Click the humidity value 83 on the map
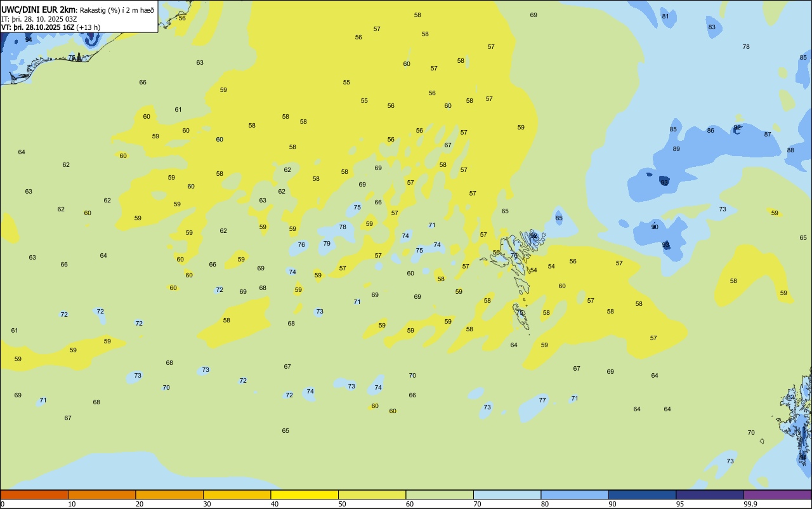812x509 pixels. pyautogui.click(x=712, y=27)
